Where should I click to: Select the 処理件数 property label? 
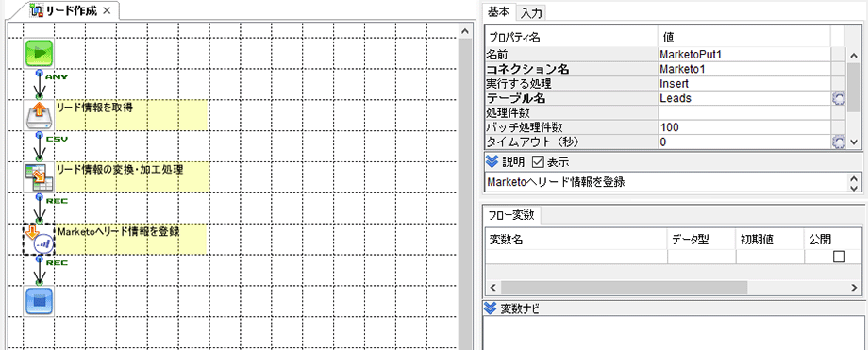(572, 113)
